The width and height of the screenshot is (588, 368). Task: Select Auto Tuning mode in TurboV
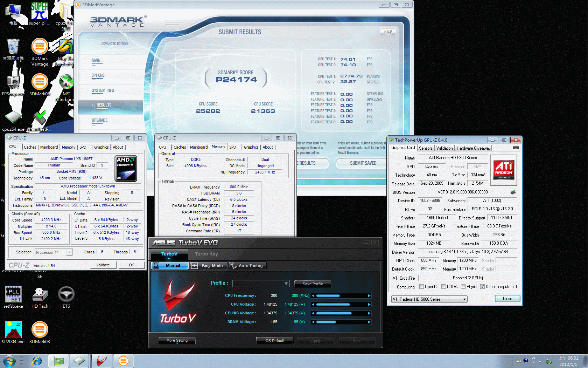(x=247, y=266)
